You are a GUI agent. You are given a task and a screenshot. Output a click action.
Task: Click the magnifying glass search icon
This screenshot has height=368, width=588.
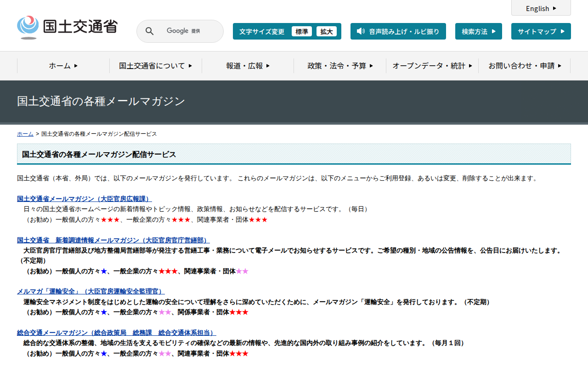tap(149, 31)
